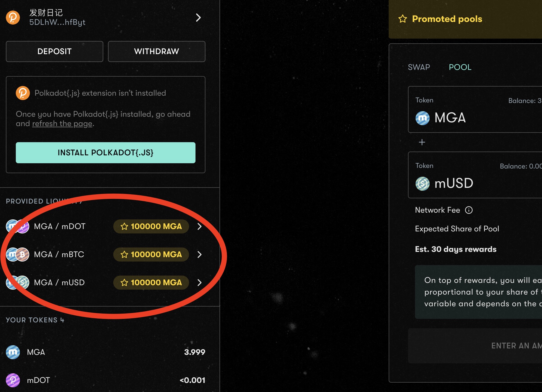Follow the 'refresh the page' link

tap(62, 124)
